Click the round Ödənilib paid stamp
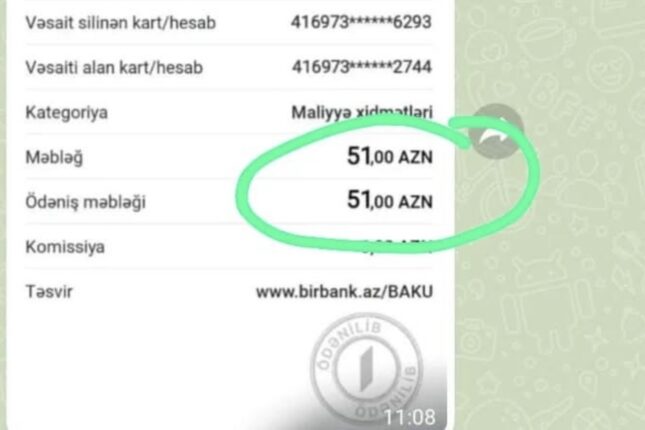The image size is (645, 430). coord(367,367)
